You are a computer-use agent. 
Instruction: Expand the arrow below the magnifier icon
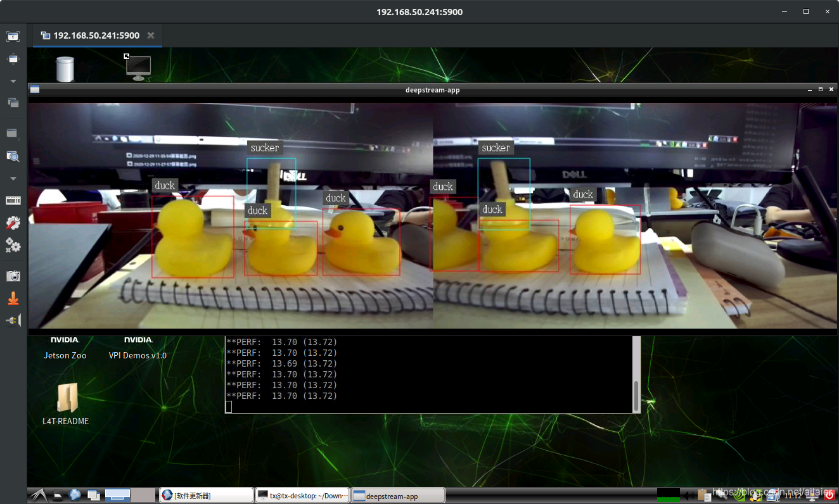point(13,179)
